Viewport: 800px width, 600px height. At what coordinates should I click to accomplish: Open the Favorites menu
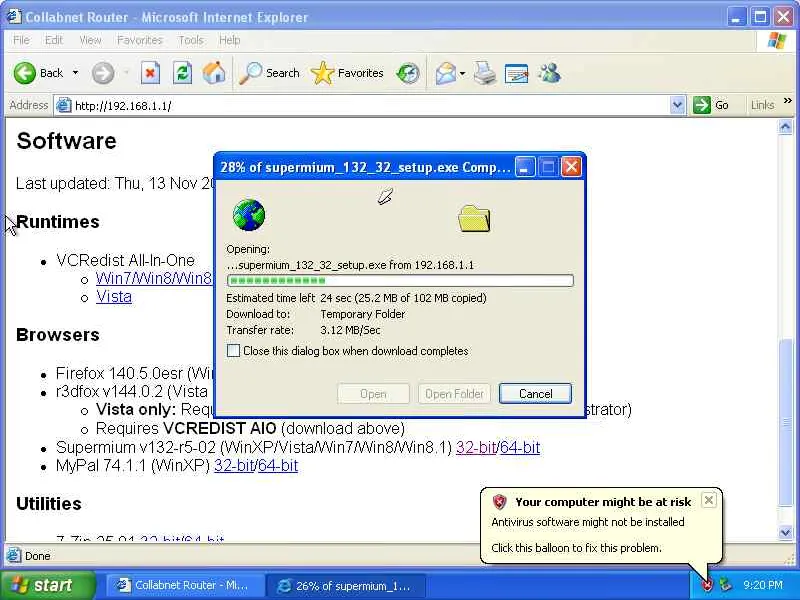click(139, 40)
